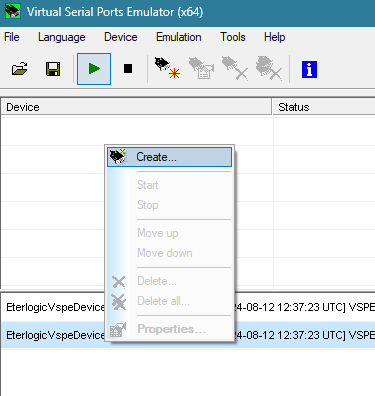Click the Status column header

324,107
